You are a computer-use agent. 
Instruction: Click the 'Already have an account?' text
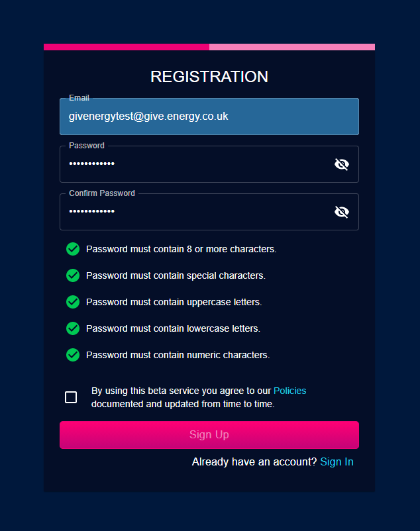pyautogui.click(x=254, y=462)
